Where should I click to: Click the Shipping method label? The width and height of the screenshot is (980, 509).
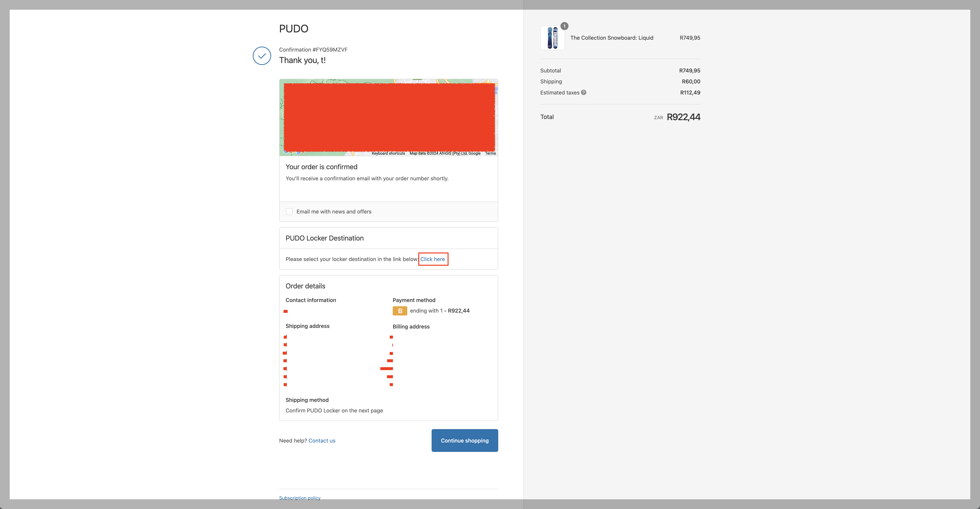click(307, 400)
